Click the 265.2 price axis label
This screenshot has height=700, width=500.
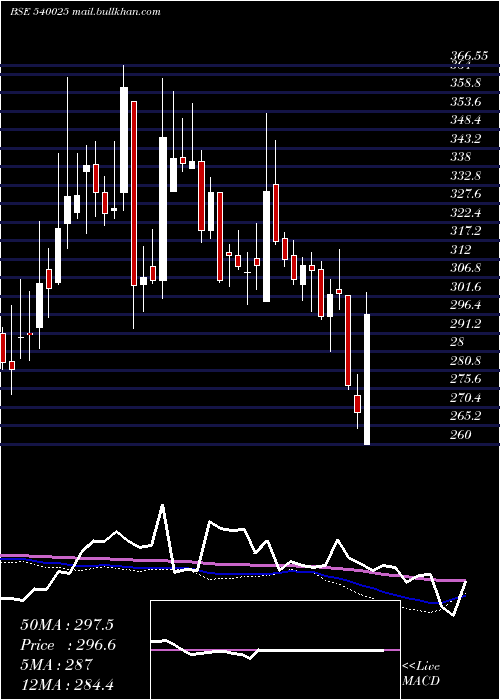465,417
